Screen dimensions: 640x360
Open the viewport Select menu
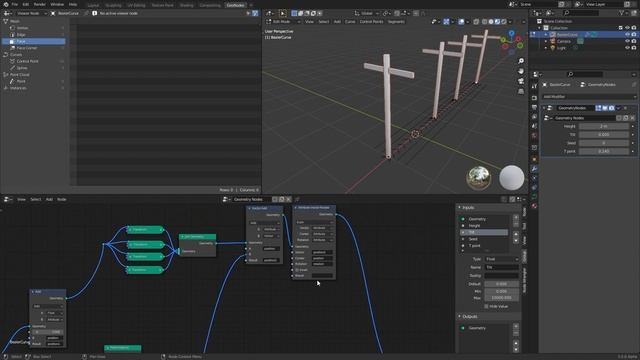coord(324,22)
